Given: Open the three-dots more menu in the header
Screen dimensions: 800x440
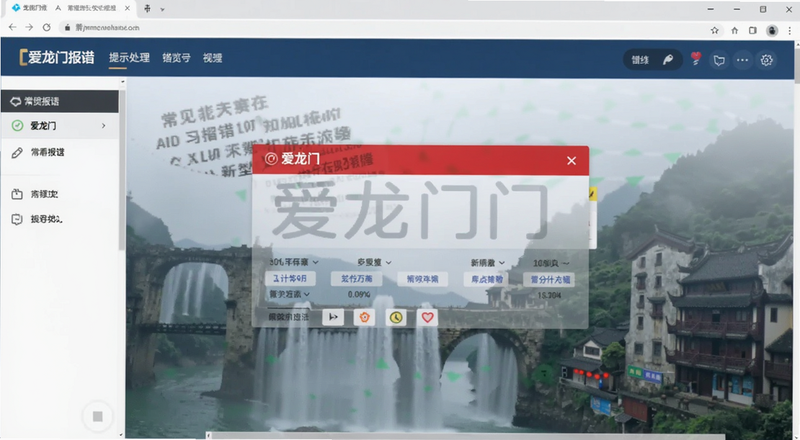Looking at the screenshot, I should [742, 60].
